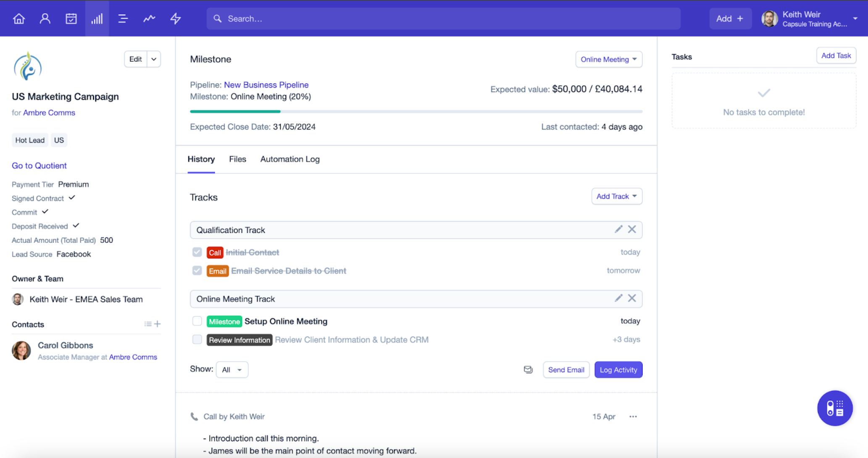Open the Reports line graph icon
The width and height of the screenshot is (868, 458).
coord(149,18)
